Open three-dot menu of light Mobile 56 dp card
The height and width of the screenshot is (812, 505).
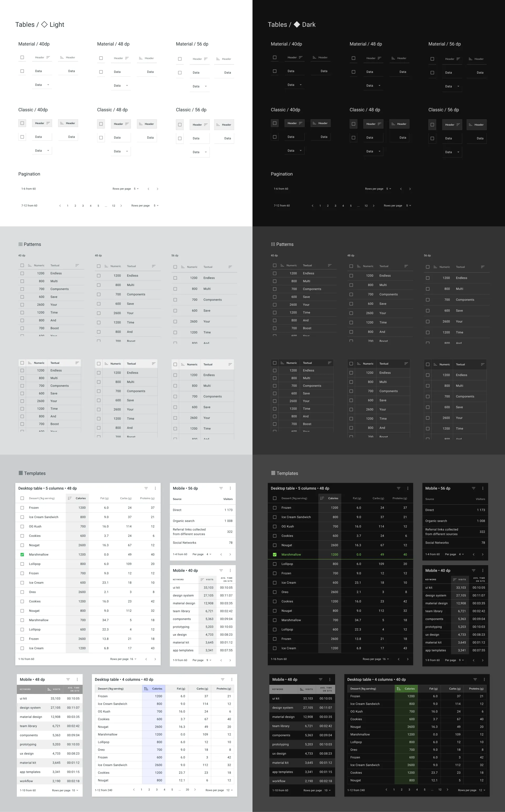click(230, 488)
